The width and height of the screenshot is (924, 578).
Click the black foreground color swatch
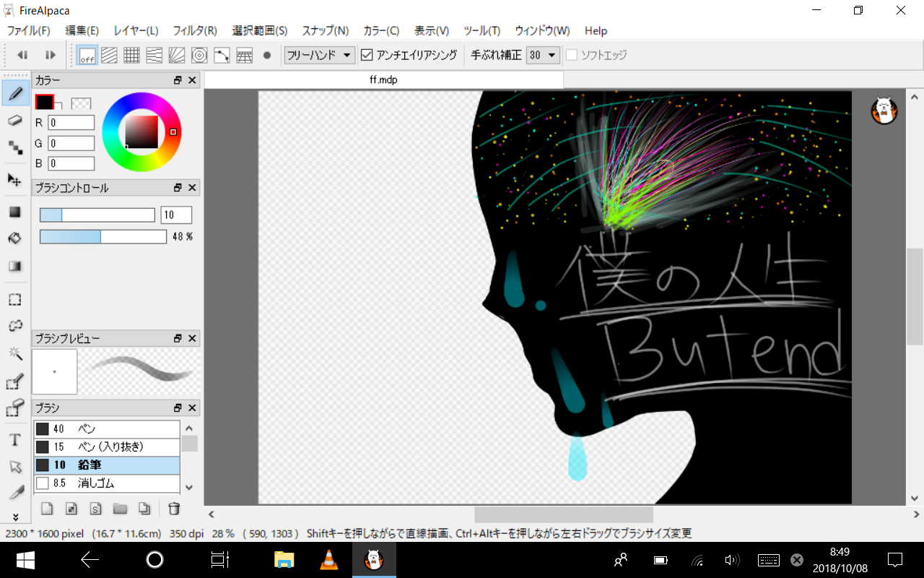click(45, 102)
